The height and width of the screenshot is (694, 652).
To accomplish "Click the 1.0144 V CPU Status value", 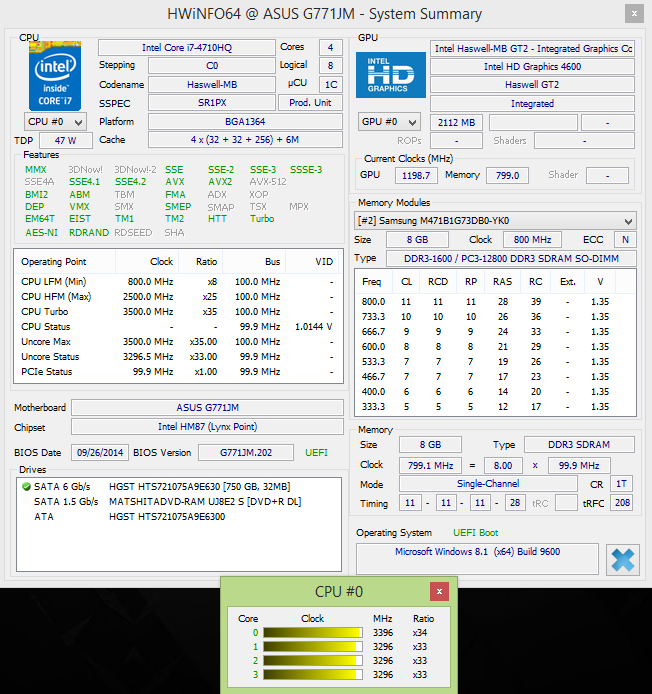I will [x=314, y=327].
